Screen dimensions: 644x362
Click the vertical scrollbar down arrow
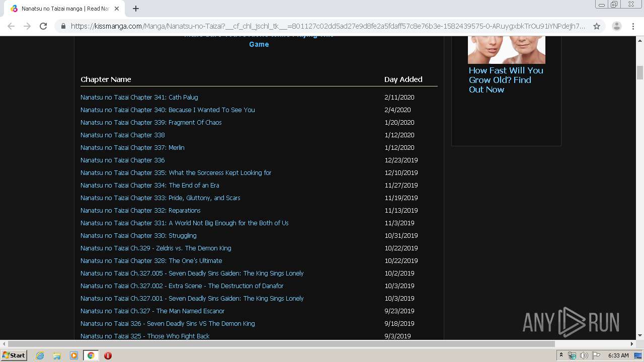(x=640, y=336)
